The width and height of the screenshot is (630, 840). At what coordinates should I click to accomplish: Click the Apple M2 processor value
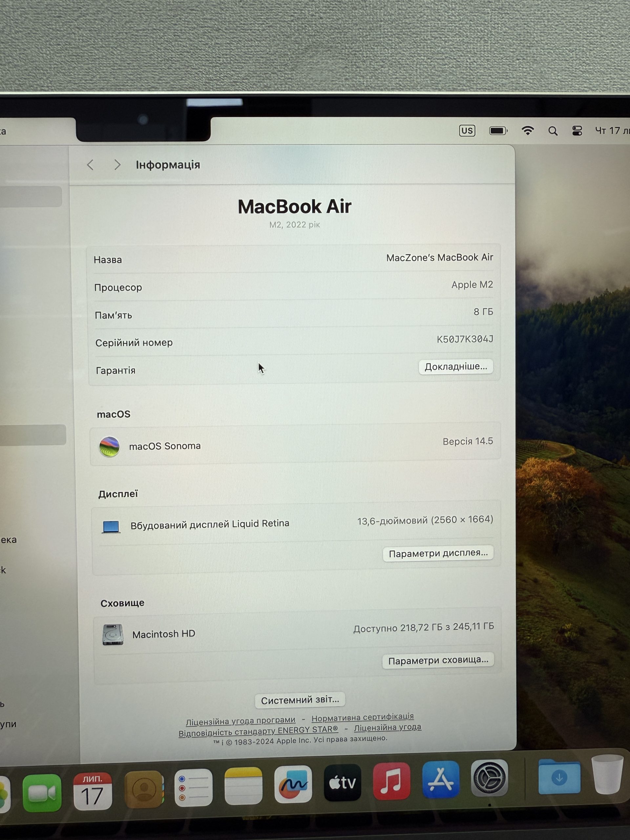472,285
